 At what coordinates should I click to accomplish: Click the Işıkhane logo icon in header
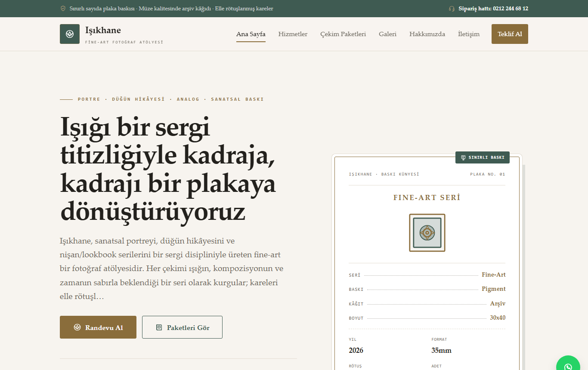[70, 34]
